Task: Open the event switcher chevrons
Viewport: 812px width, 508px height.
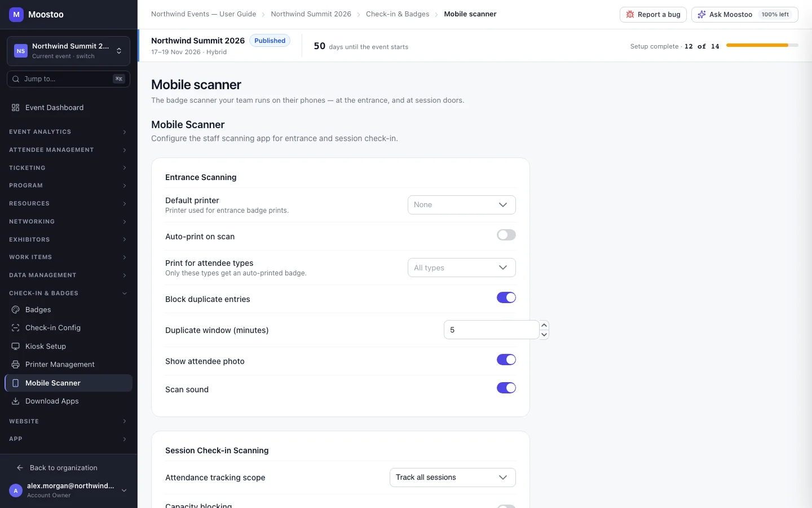Action: click(x=119, y=51)
